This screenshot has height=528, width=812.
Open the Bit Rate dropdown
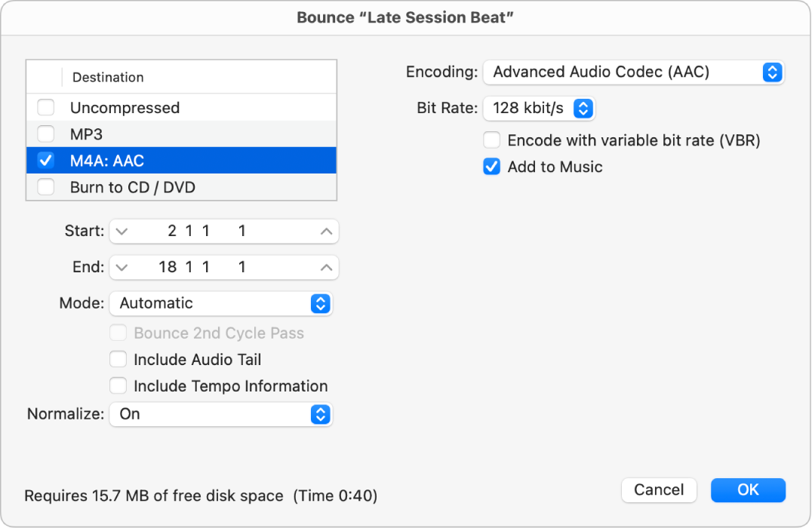[x=539, y=108]
